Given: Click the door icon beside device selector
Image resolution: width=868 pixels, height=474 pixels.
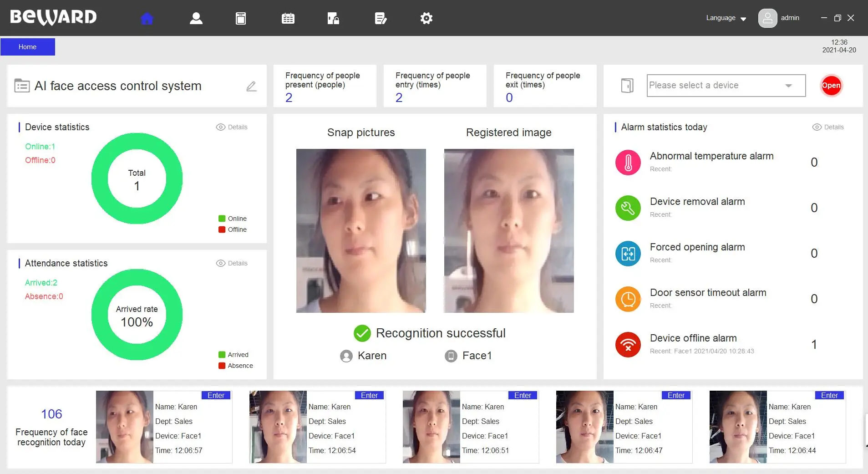Looking at the screenshot, I should tap(627, 86).
